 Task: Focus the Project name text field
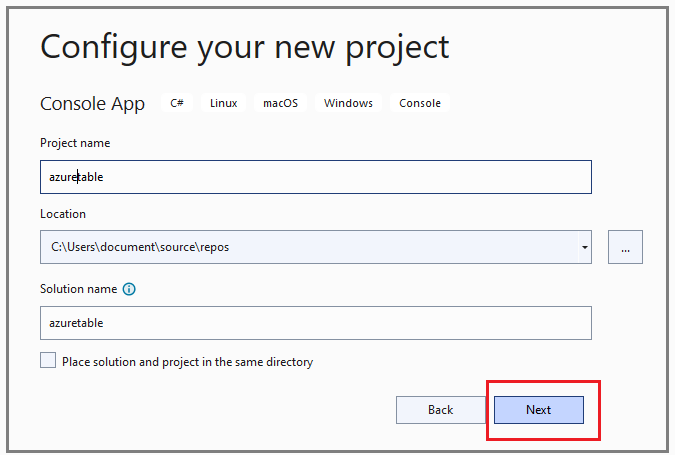(x=315, y=177)
